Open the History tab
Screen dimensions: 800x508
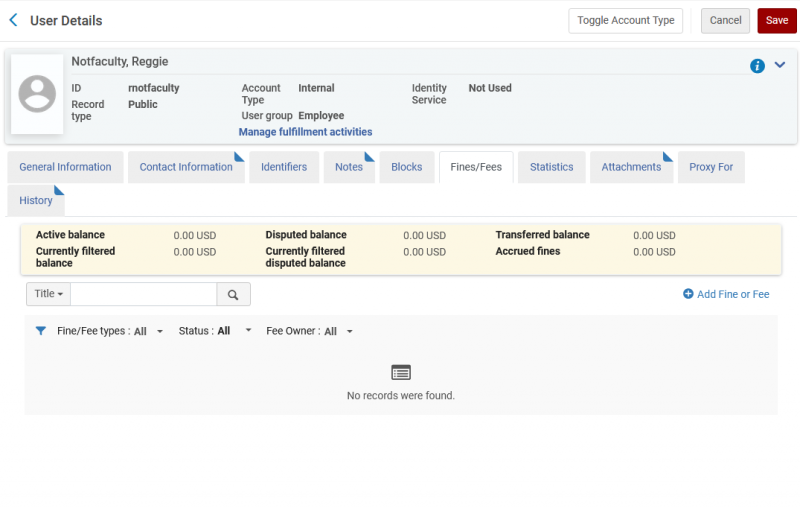pos(36,200)
